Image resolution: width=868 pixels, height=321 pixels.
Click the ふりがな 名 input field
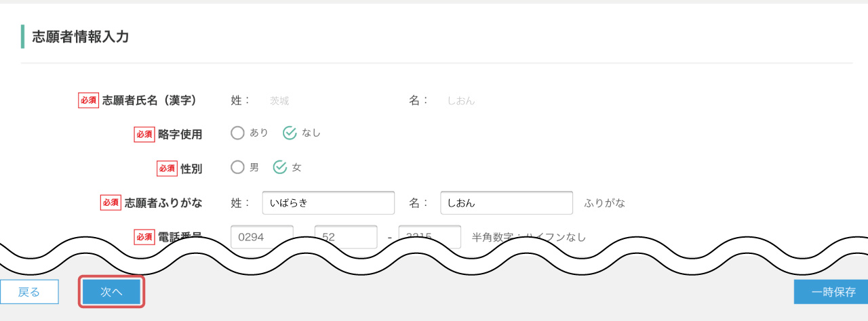507,202
